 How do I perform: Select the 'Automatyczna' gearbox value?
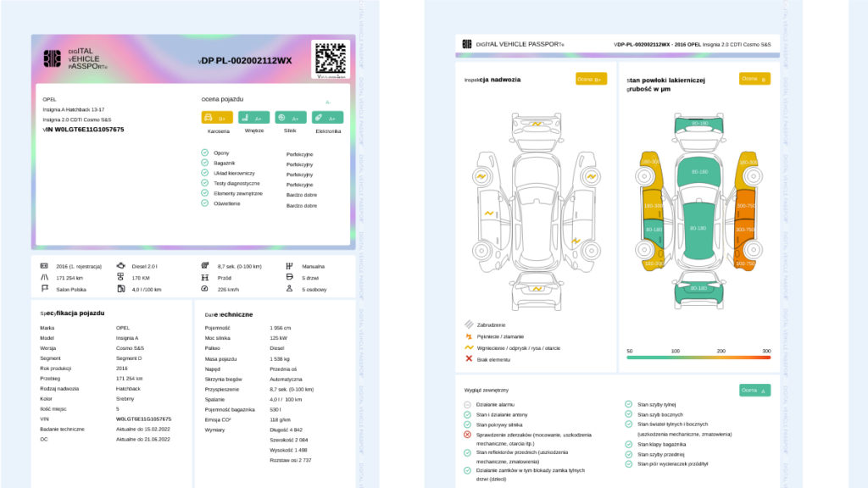[287, 379]
